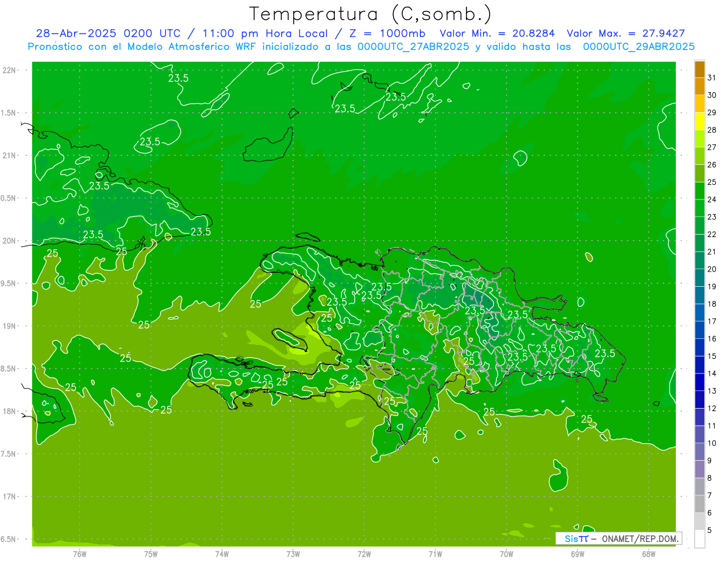Click the '9.5N' latitude axis label
This screenshot has height=562, width=728.
tap(8, 283)
